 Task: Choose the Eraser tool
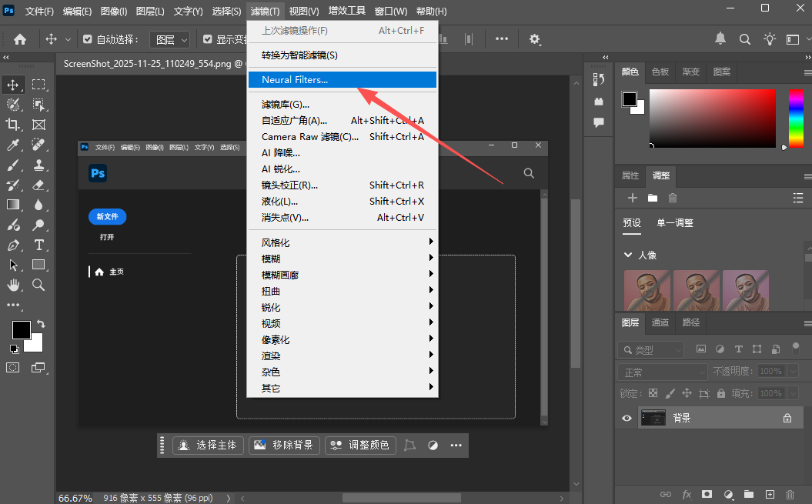point(38,185)
